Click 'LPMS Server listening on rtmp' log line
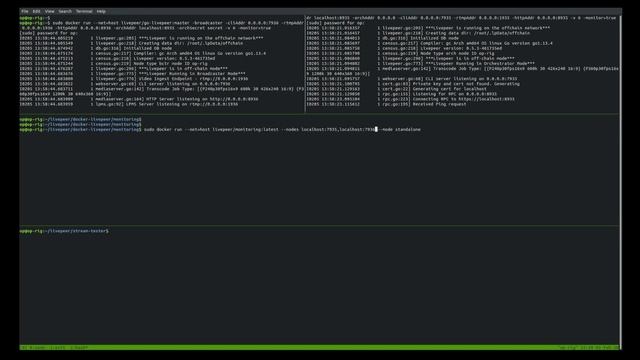Image resolution: width=640 pixels, height=360 pixels. coord(129,104)
